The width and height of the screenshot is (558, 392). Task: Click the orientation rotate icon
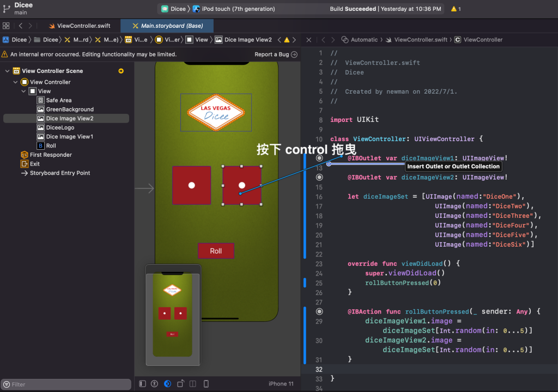[x=181, y=384]
